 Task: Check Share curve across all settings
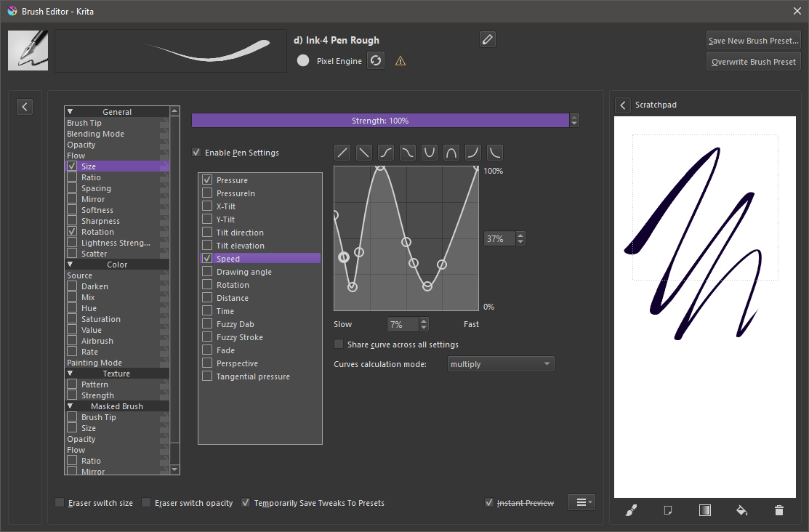(x=339, y=344)
